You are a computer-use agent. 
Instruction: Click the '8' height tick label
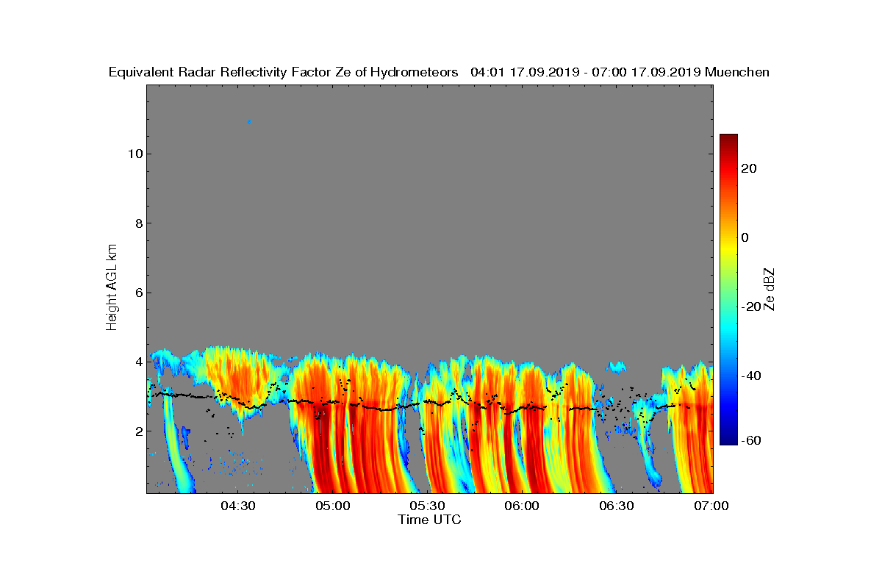point(138,223)
